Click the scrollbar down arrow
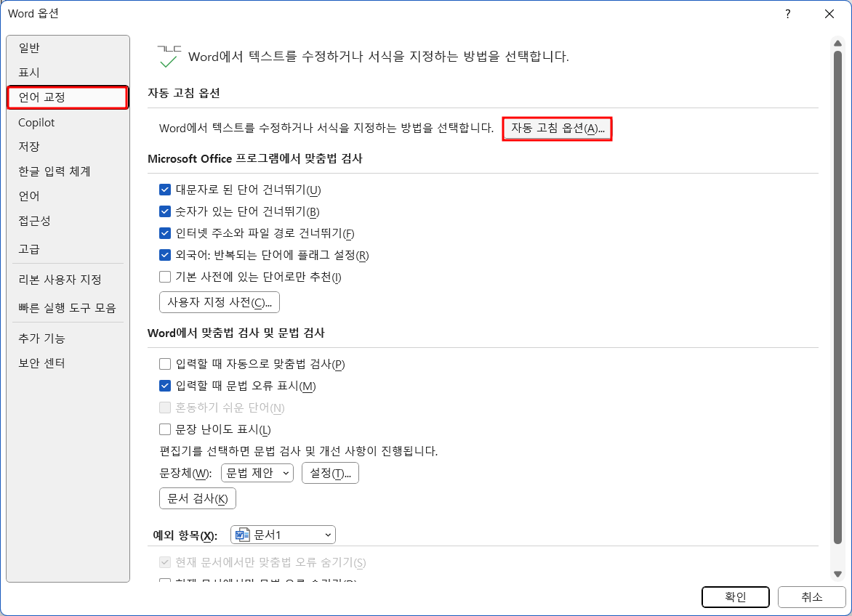Image resolution: width=852 pixels, height=616 pixels. coord(837,574)
